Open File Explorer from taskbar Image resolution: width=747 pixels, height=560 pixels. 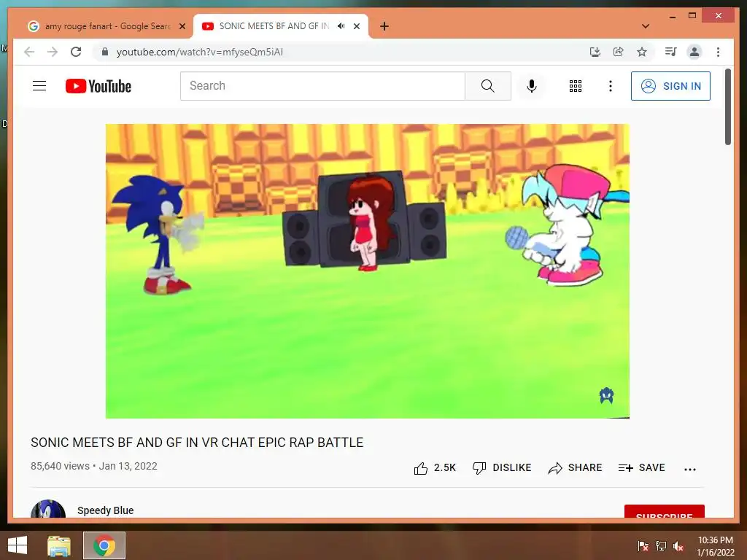[x=59, y=545]
